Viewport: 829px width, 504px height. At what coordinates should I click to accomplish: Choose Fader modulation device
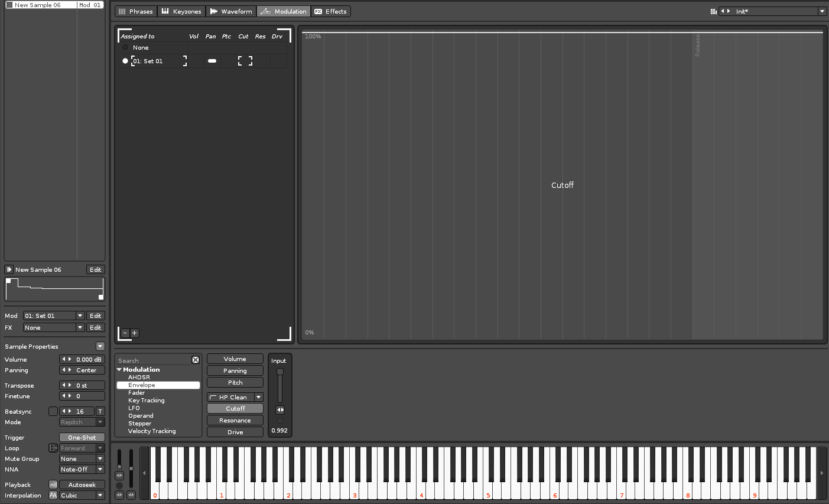[x=136, y=393]
